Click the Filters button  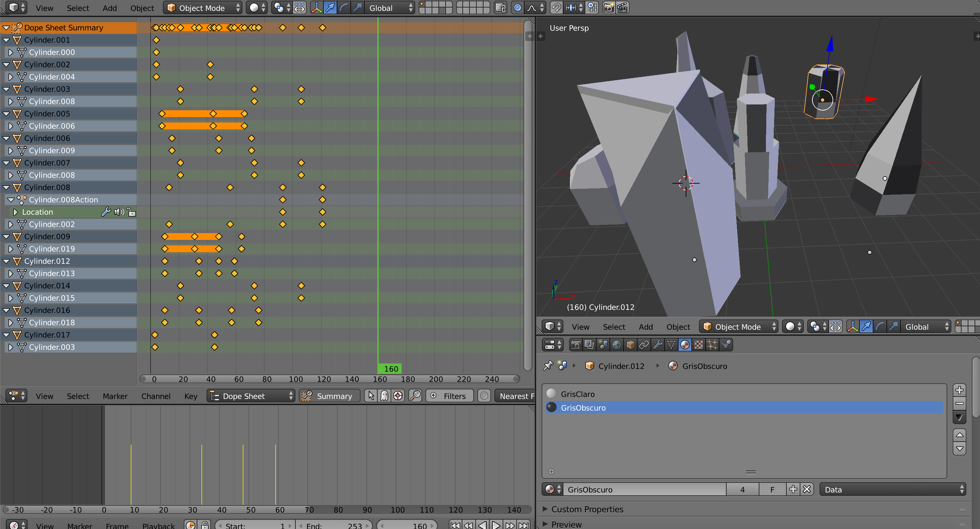450,396
